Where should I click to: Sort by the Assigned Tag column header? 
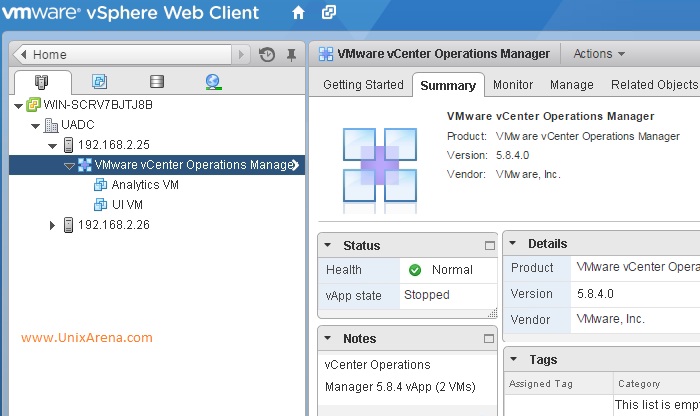pos(558,383)
